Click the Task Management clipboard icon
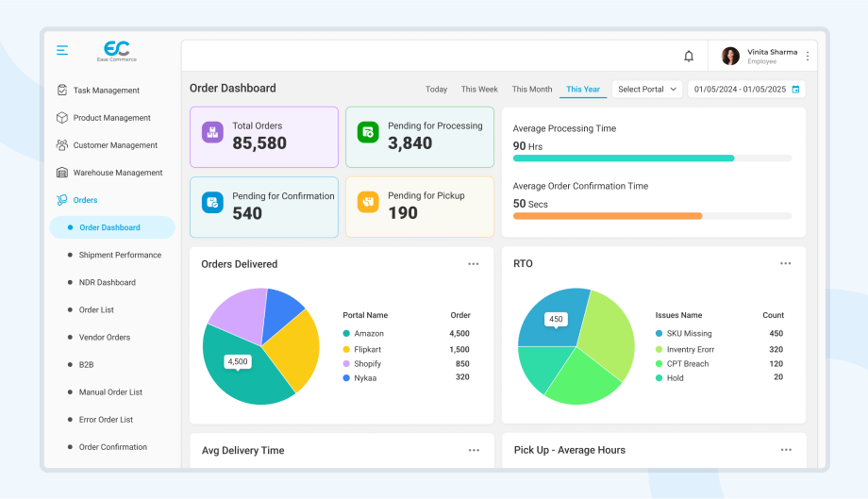 pos(62,90)
